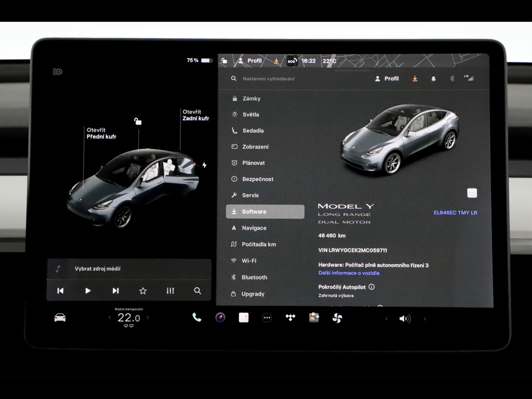
Task: Open the white square app in the bottom bar
Action: point(244,317)
